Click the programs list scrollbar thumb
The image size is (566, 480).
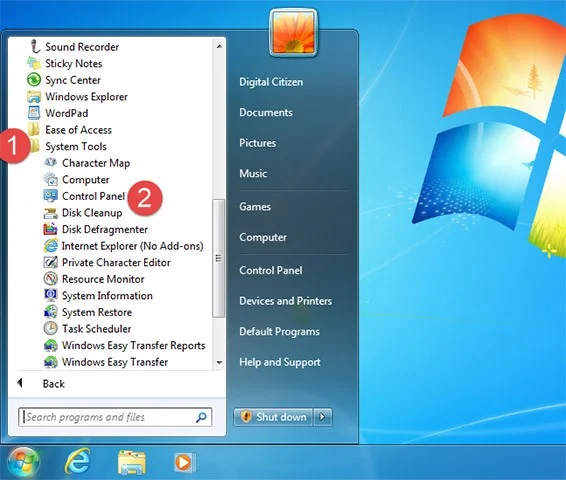(x=218, y=258)
